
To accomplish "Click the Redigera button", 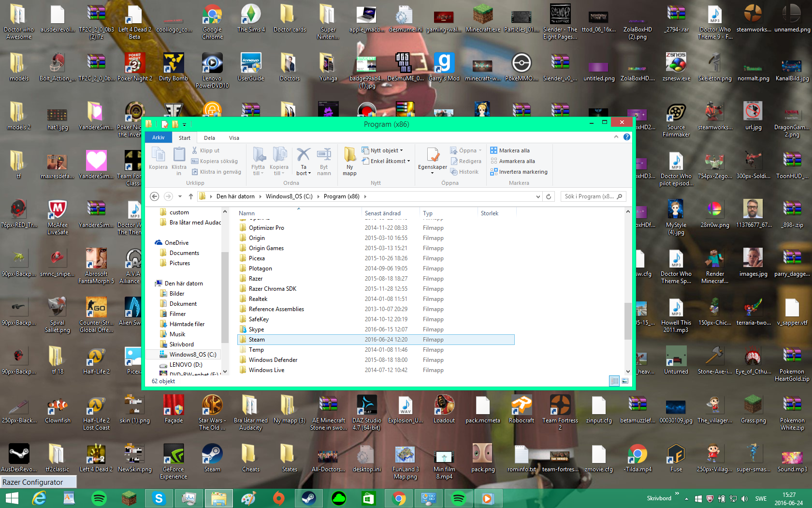I will point(466,161).
